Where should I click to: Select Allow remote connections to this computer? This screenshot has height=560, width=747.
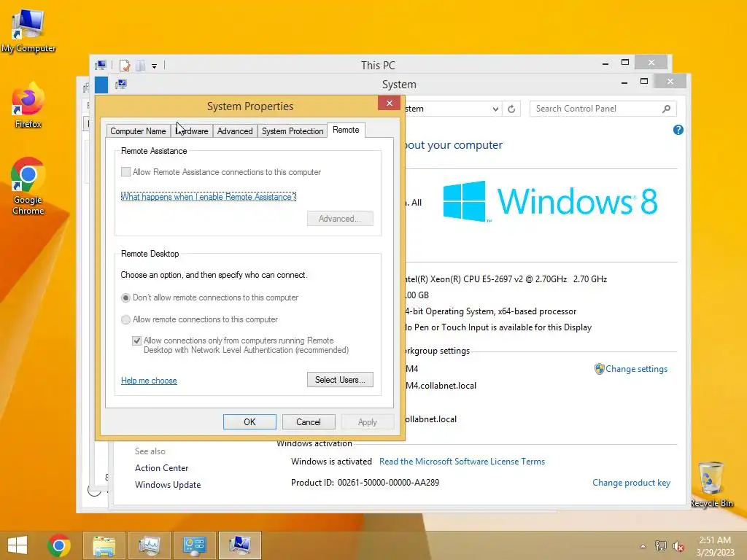pos(125,319)
